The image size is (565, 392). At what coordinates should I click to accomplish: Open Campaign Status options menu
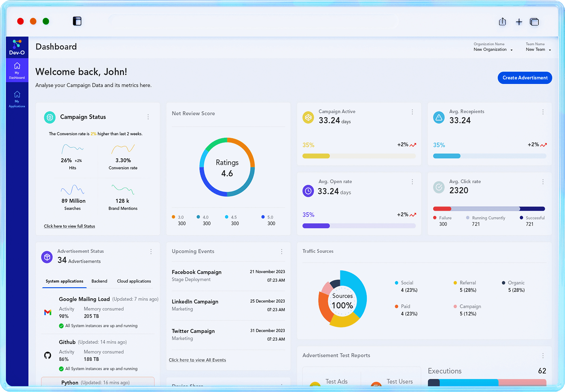[148, 117]
